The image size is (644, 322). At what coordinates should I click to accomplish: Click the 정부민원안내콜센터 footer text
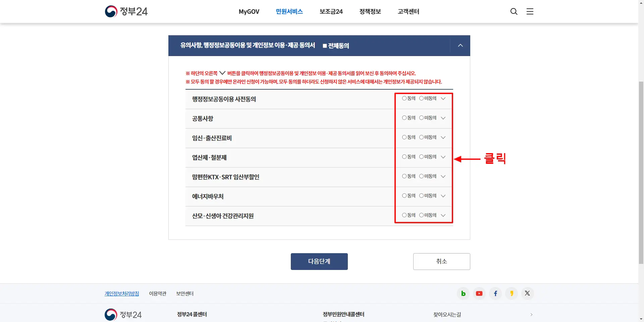tap(343, 314)
